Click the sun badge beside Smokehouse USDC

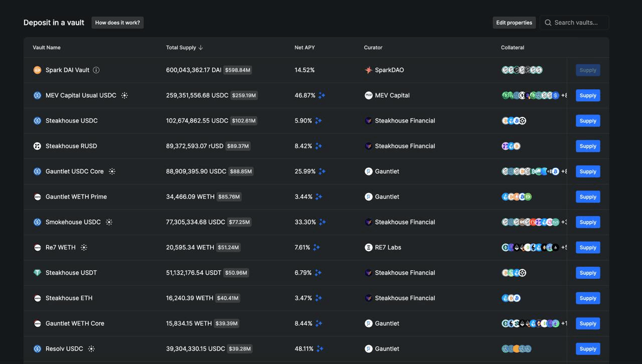click(109, 222)
